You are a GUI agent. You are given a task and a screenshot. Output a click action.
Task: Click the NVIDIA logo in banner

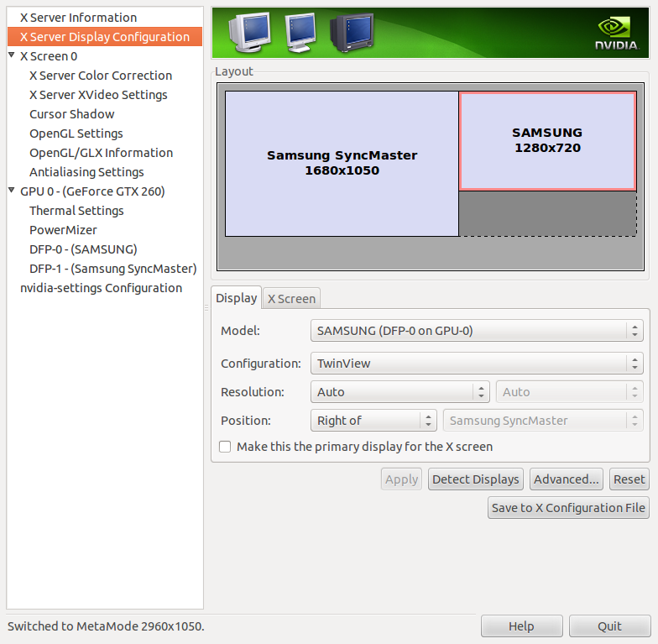click(x=616, y=34)
